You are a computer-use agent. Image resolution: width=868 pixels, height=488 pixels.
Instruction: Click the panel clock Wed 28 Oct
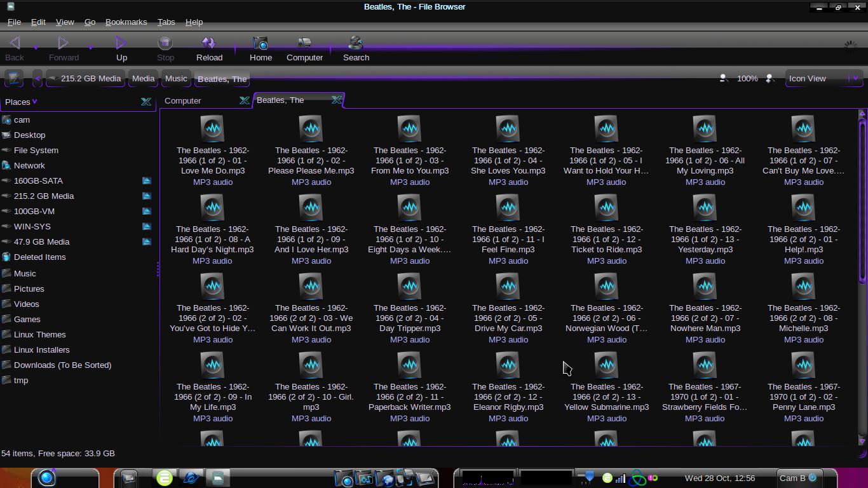click(720, 478)
